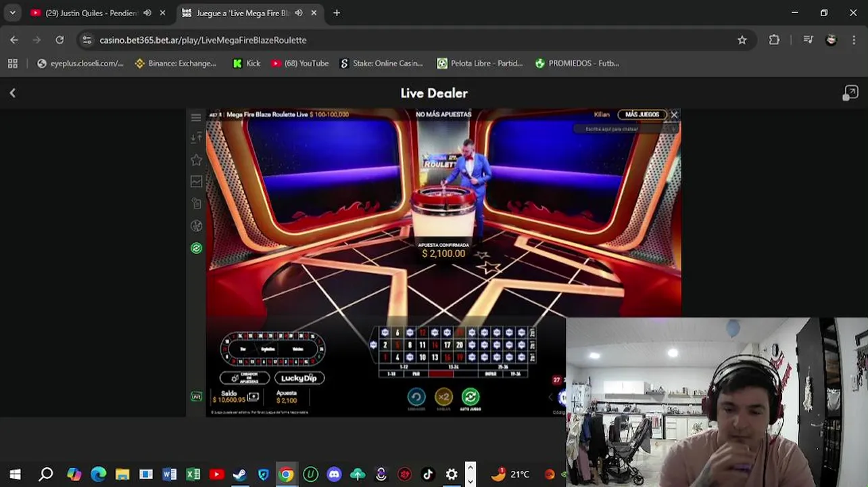Select Orphelins on racetrack

(x=268, y=349)
